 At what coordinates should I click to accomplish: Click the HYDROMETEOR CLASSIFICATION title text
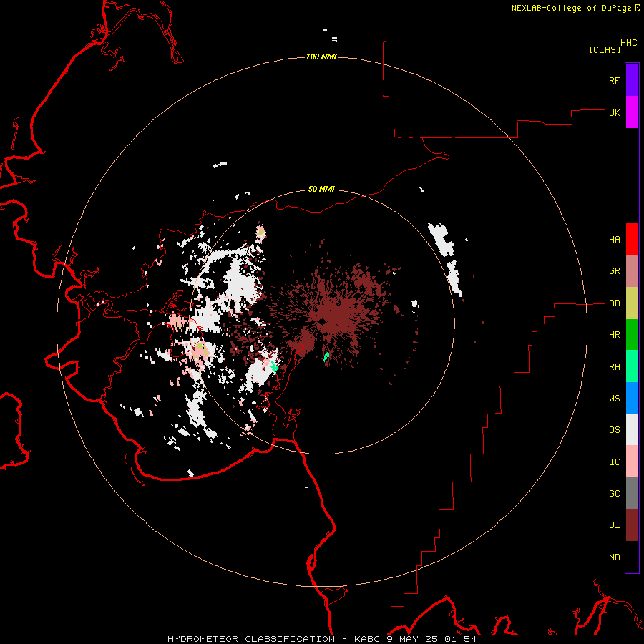[x=250, y=639]
